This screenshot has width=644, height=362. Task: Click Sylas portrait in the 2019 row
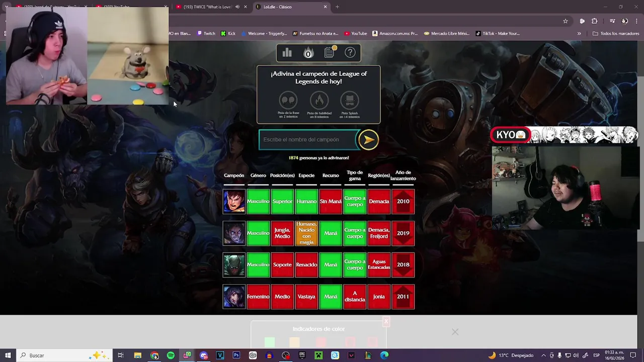click(234, 233)
